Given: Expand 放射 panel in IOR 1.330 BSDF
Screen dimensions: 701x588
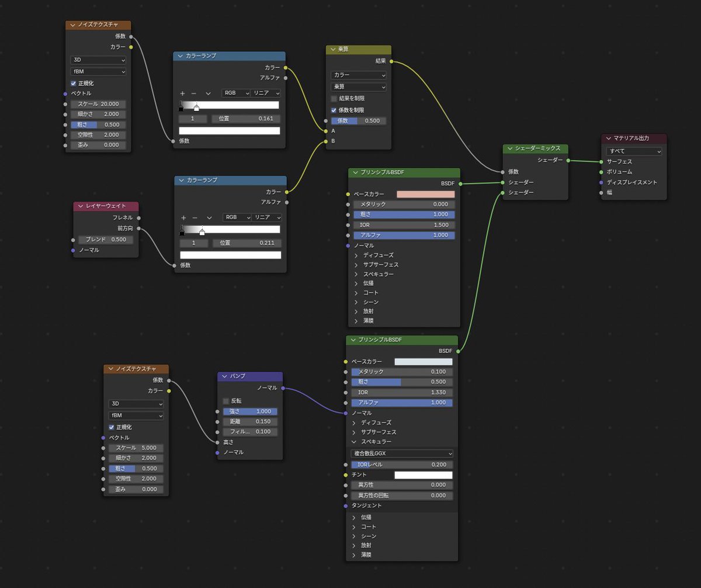Looking at the screenshot, I should (x=355, y=545).
